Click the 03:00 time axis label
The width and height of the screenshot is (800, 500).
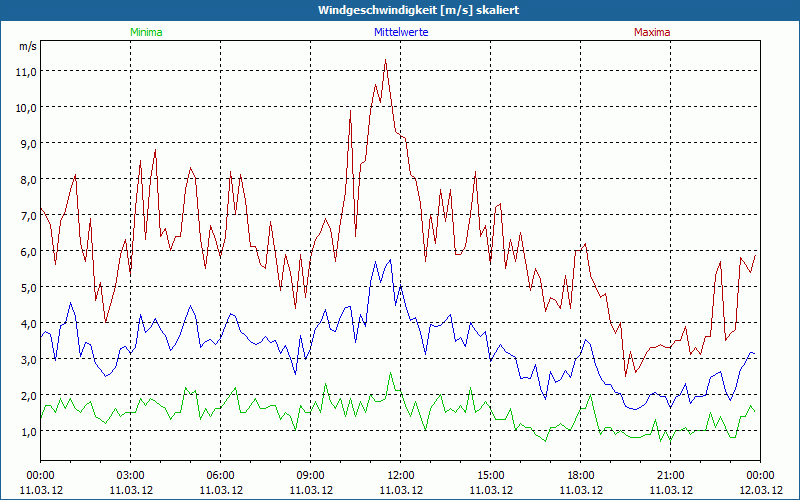pyautogui.click(x=131, y=476)
